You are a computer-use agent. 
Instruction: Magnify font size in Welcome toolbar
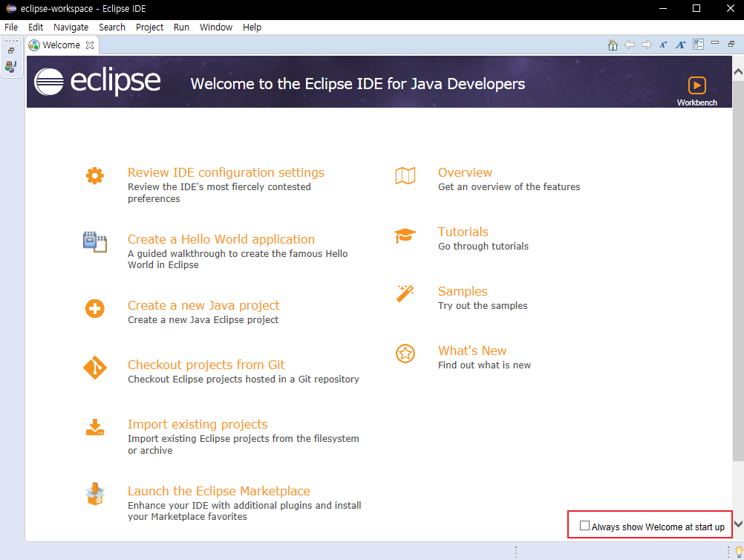pos(681,45)
